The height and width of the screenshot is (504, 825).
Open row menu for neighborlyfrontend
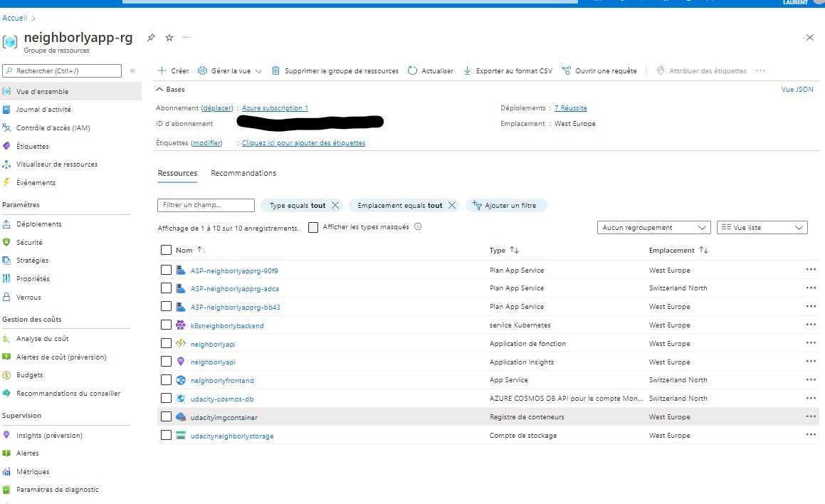[x=810, y=379]
